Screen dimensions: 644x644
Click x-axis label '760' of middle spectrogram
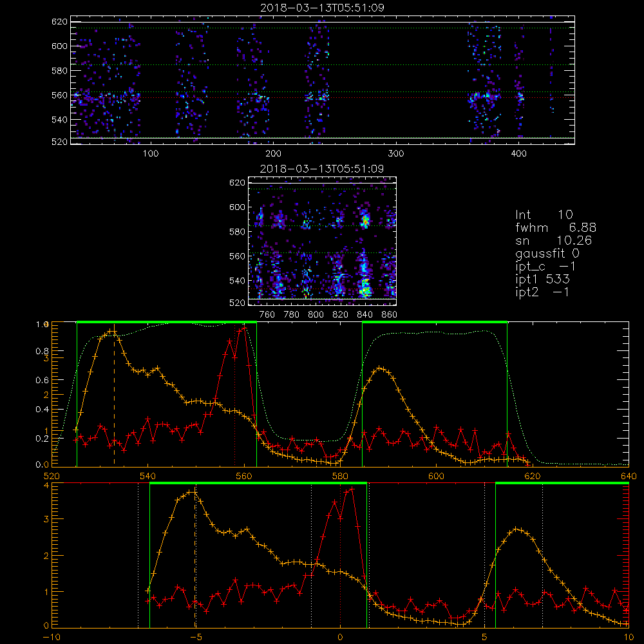(x=267, y=315)
